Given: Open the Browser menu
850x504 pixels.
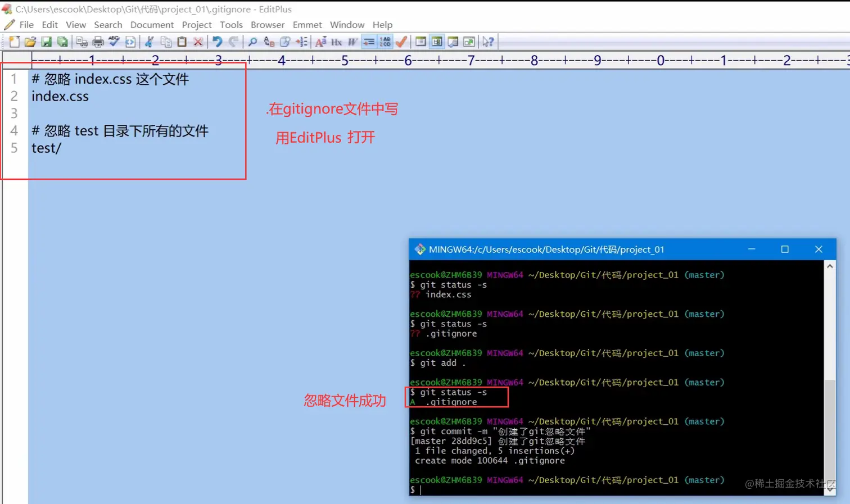Looking at the screenshot, I should coord(268,25).
